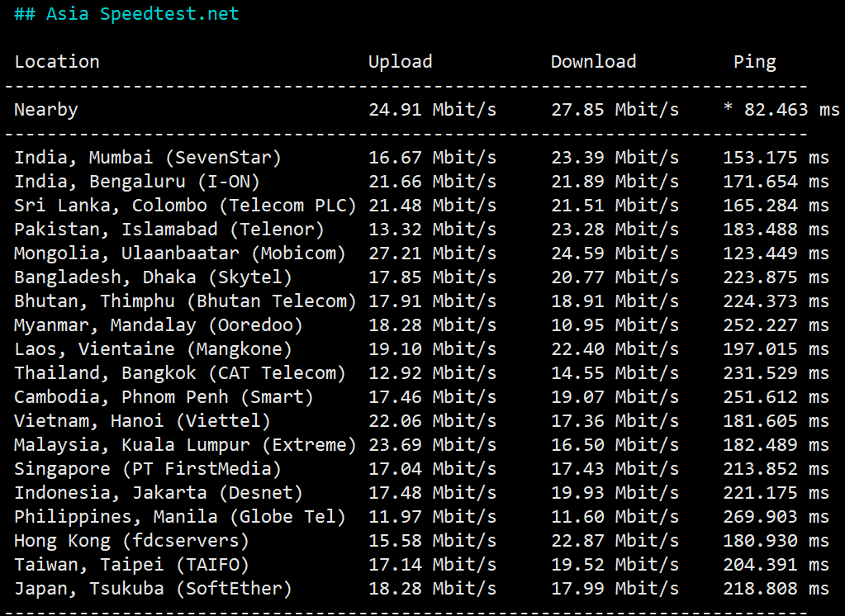Image resolution: width=845 pixels, height=616 pixels.
Task: Click Dhaka download value 20.77 Mbit/s
Action: 615,277
